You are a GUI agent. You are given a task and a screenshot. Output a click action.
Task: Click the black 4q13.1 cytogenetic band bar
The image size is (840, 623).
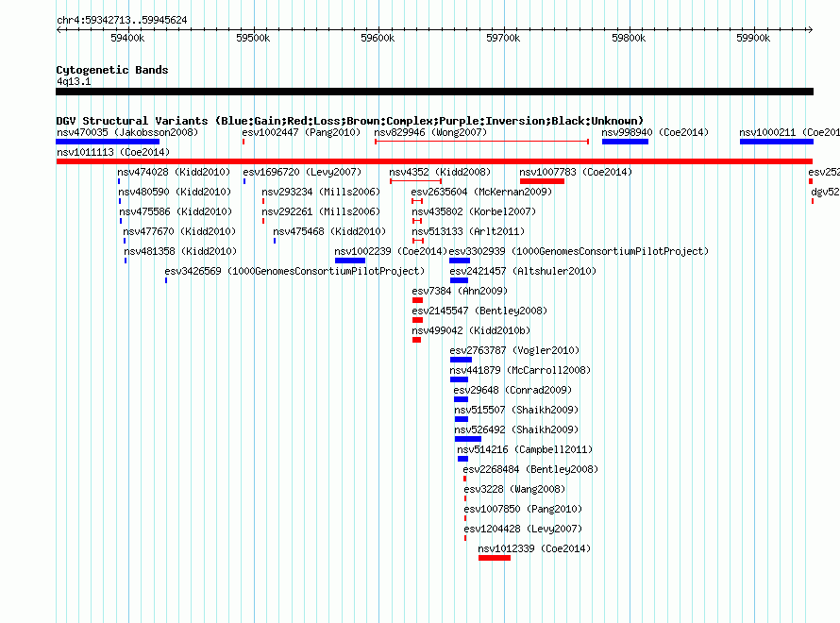pyautogui.click(x=434, y=92)
